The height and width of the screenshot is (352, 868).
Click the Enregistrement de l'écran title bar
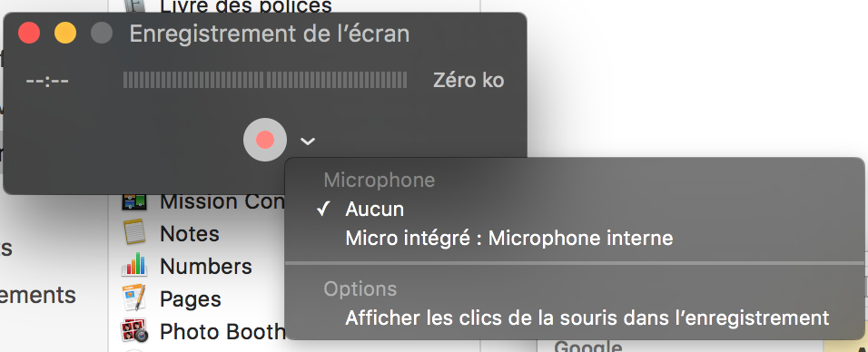point(270,34)
